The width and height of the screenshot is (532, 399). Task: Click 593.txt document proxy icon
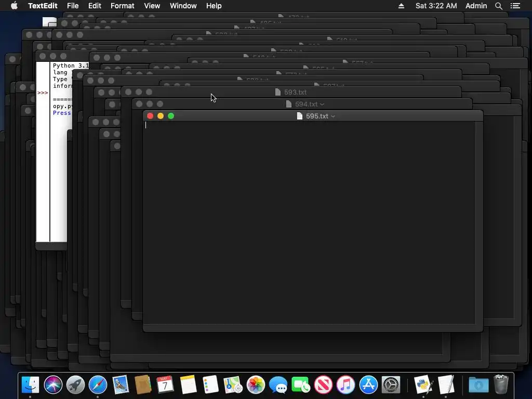pyautogui.click(x=278, y=92)
